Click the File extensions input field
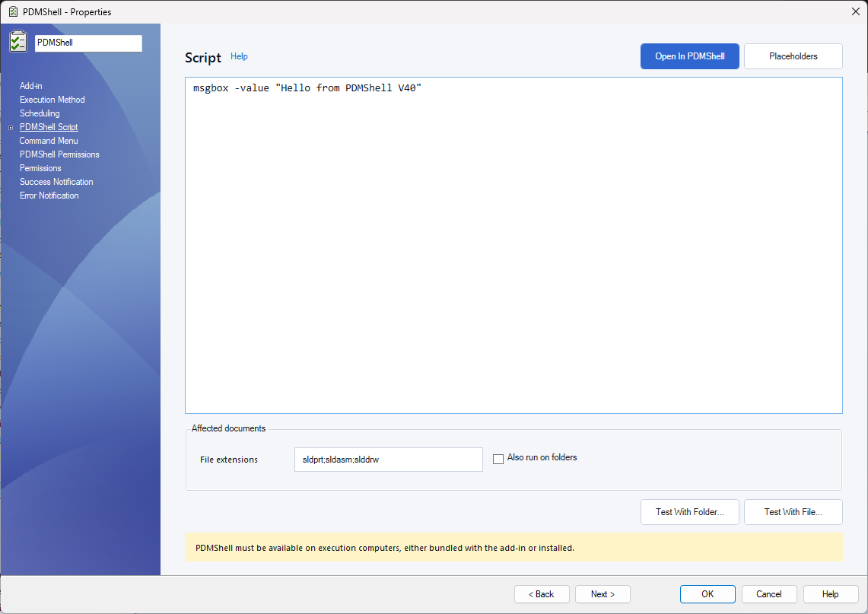Viewport: 868px width, 614px height. pos(389,460)
